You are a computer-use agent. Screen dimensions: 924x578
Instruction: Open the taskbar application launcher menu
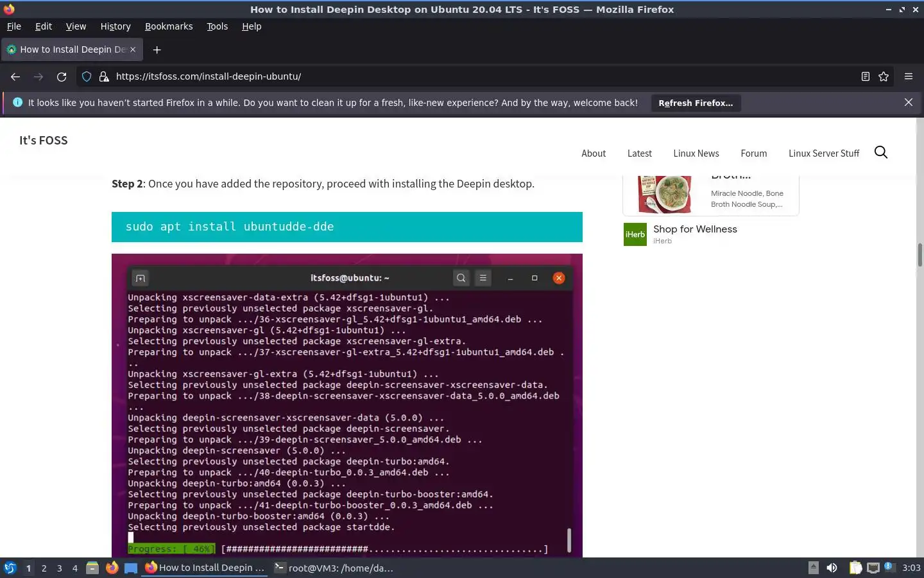tap(10, 568)
